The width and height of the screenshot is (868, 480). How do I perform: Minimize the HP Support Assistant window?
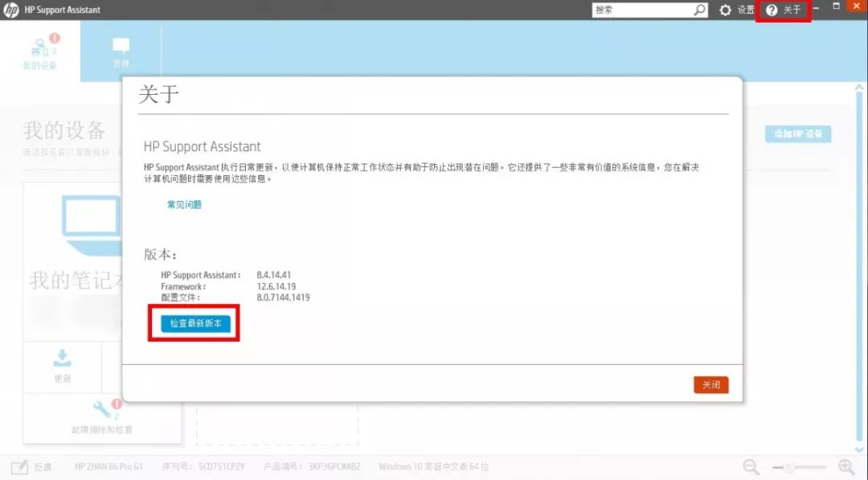point(816,8)
